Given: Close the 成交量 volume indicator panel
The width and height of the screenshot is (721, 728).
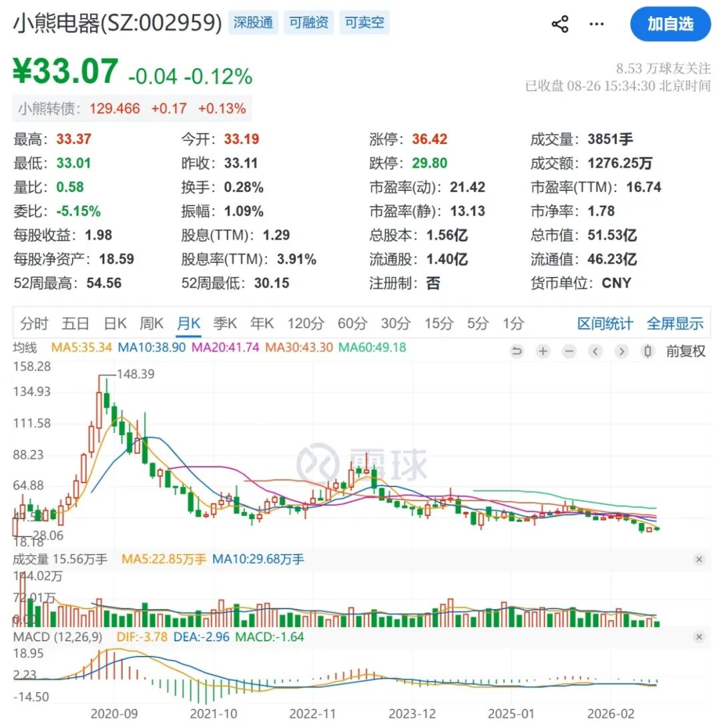Looking at the screenshot, I should 699,559.
